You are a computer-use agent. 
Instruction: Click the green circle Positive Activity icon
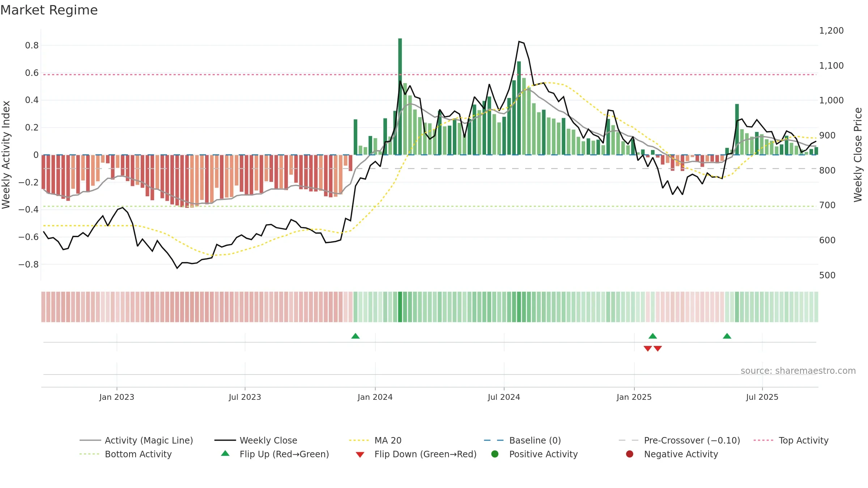[x=495, y=454]
